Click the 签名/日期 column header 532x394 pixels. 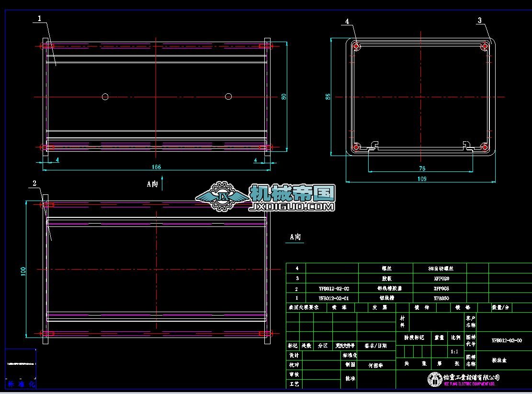point(375,346)
